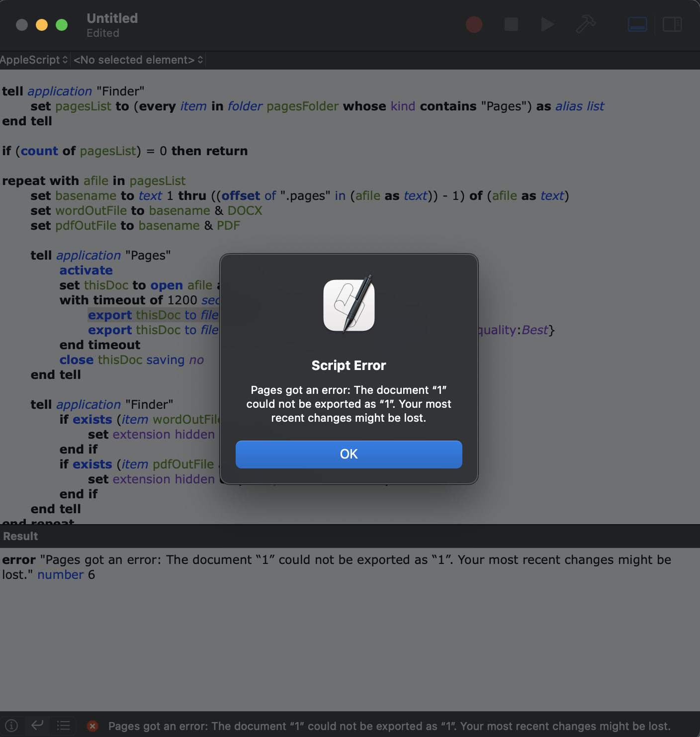Click the word 'activate' in the script
700x737 pixels.
tap(86, 271)
